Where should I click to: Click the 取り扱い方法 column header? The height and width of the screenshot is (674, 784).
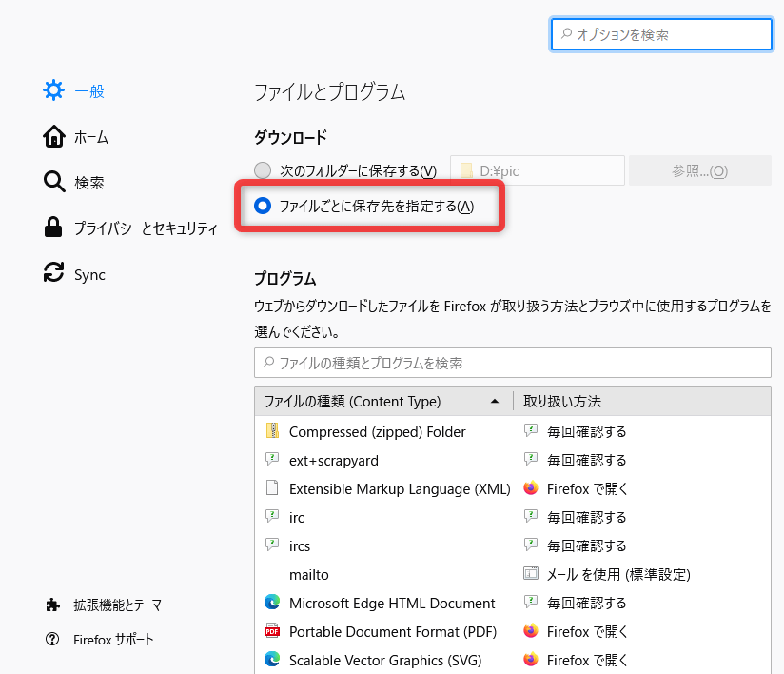[x=642, y=402]
